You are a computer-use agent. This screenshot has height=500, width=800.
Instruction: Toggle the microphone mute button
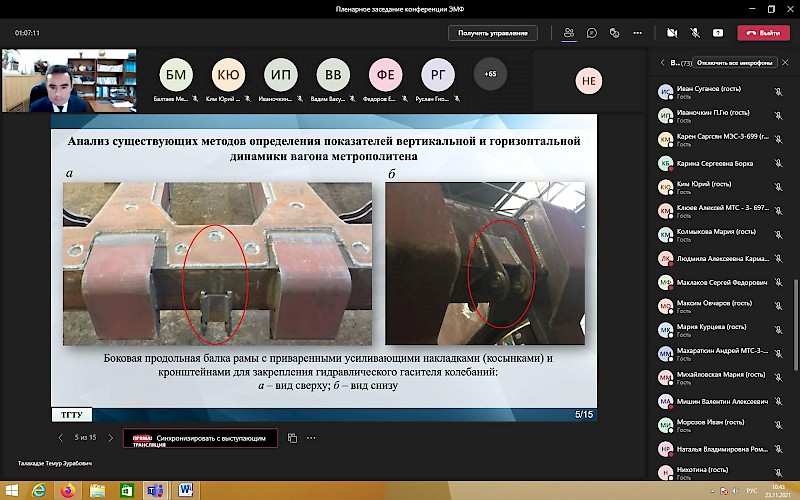(x=695, y=33)
